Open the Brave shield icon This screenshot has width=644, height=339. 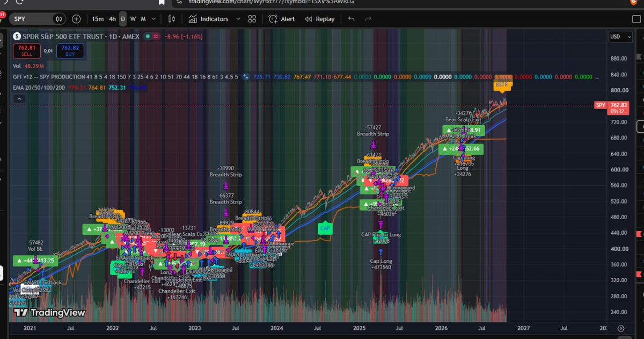click(634, 2)
